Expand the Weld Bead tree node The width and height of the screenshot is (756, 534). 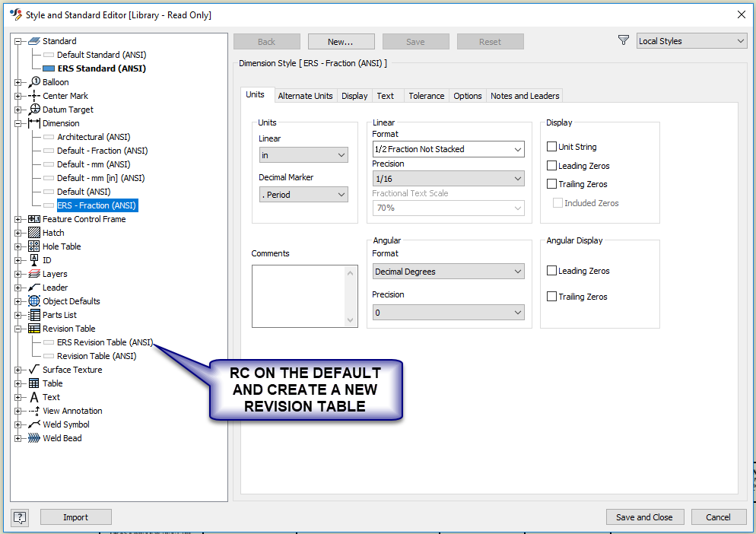pyautogui.click(x=17, y=438)
